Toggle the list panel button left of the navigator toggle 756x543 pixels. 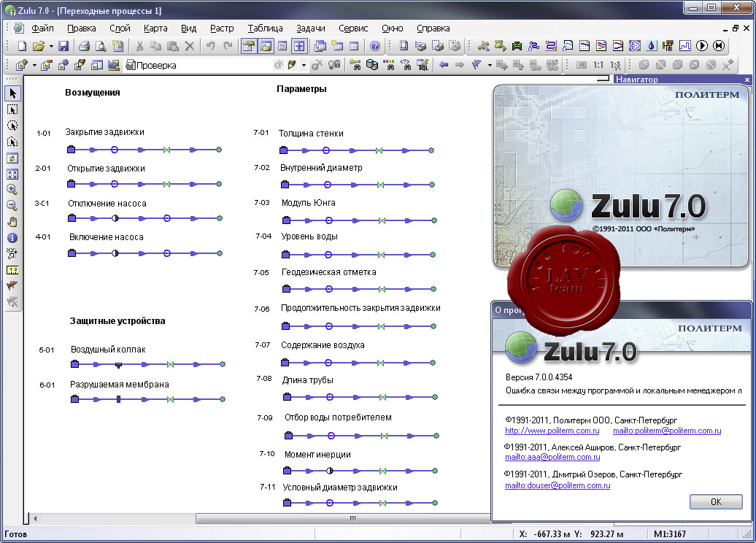(x=282, y=46)
